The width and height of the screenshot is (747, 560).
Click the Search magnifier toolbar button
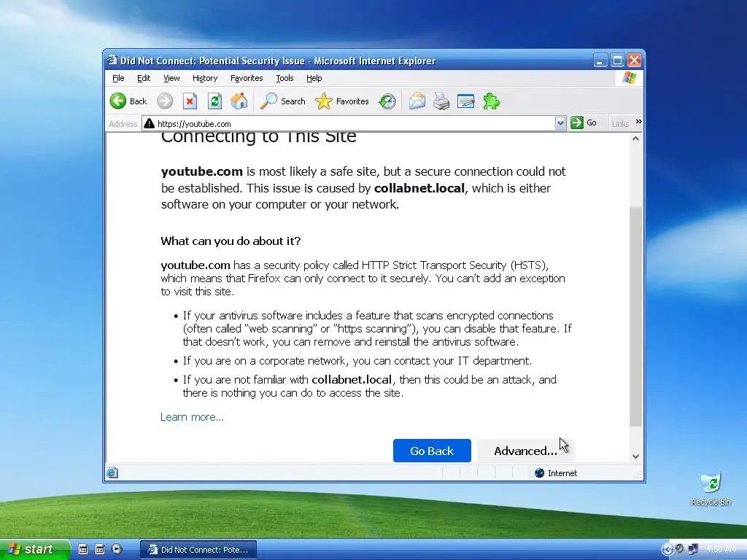282,101
